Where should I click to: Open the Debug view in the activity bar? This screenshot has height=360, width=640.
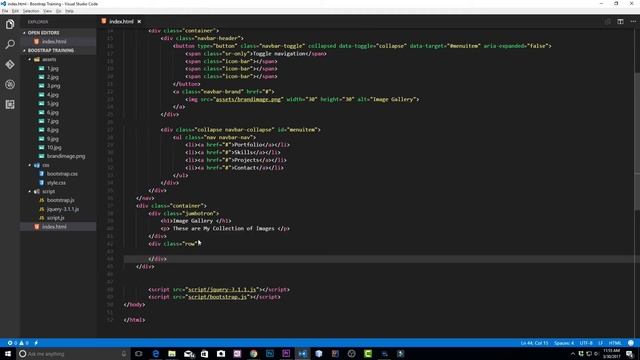tap(10, 84)
